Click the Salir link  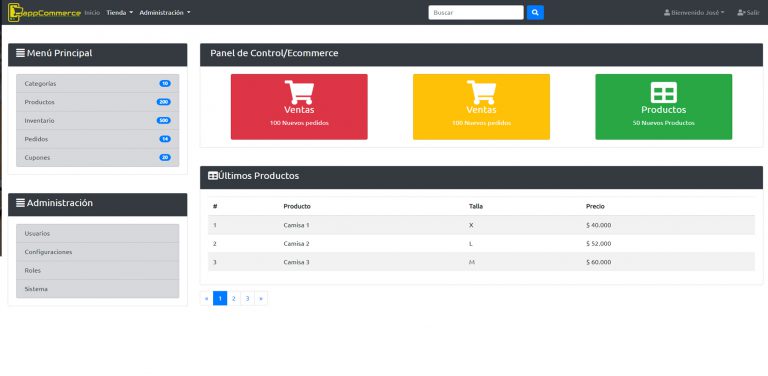748,13
